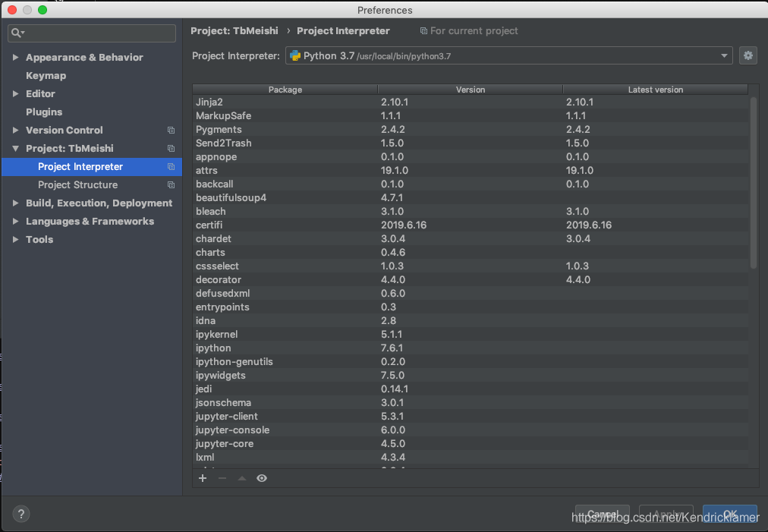Click the search magnifier icon

16,33
